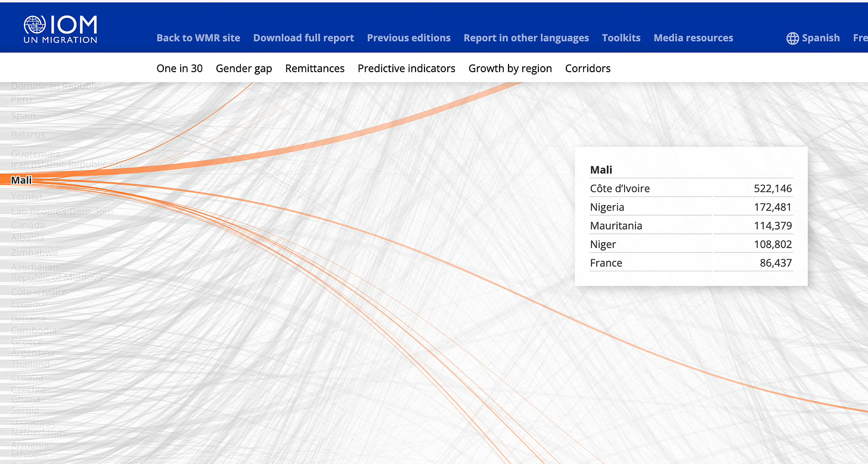Choose Jamaica in the country list
The height and width of the screenshot is (464, 868).
click(28, 318)
